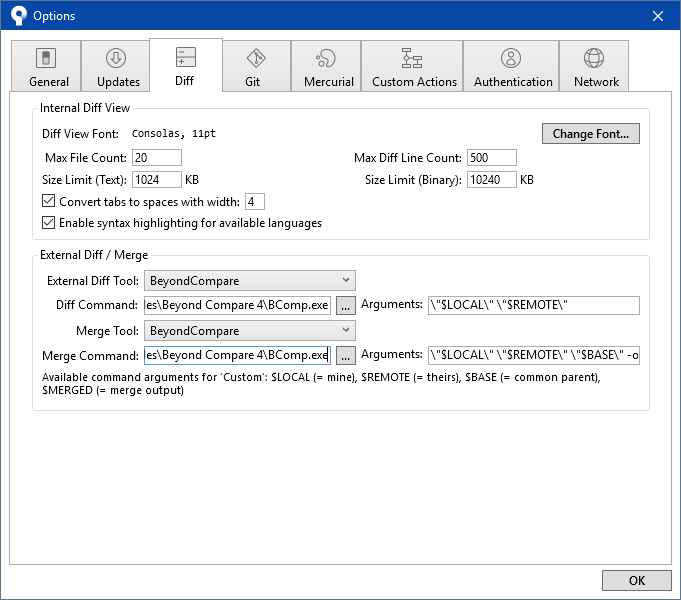Click the Merge Command path field

237,355
